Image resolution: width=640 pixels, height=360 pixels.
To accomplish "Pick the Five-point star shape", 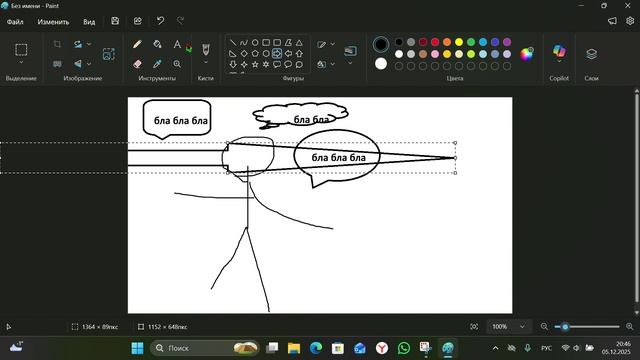I will coord(255,64).
